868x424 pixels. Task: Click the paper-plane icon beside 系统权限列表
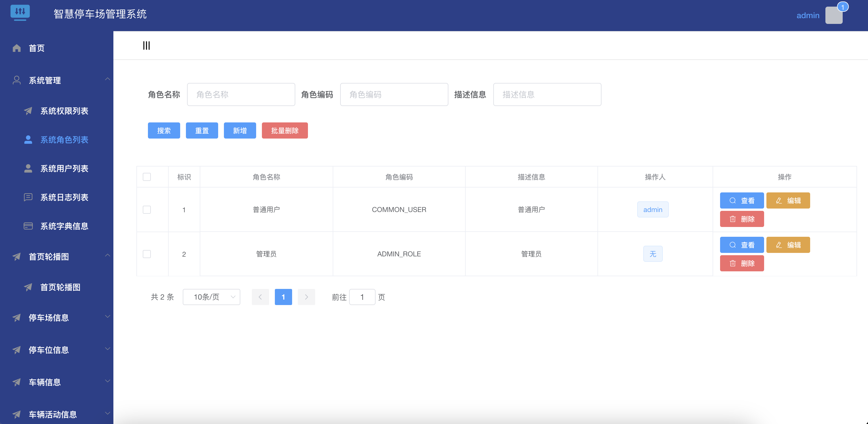(28, 111)
